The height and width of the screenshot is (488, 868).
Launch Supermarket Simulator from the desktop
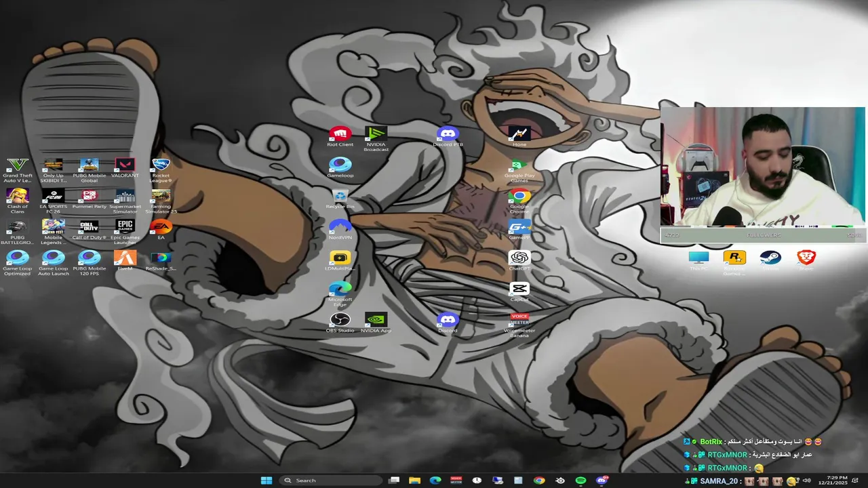click(125, 201)
